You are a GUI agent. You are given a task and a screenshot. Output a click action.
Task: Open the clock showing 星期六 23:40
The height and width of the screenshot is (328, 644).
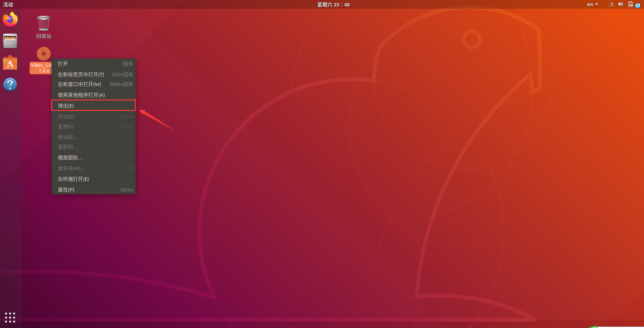(x=333, y=4)
